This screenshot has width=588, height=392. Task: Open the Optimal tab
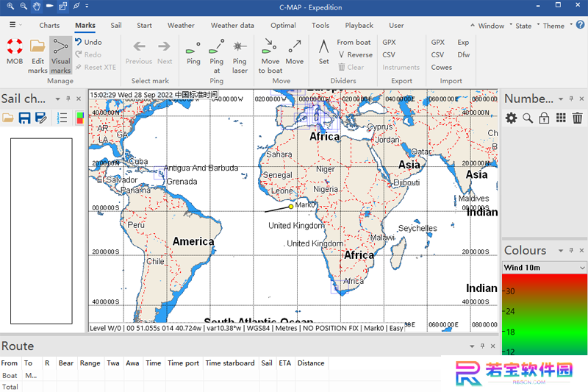(283, 26)
